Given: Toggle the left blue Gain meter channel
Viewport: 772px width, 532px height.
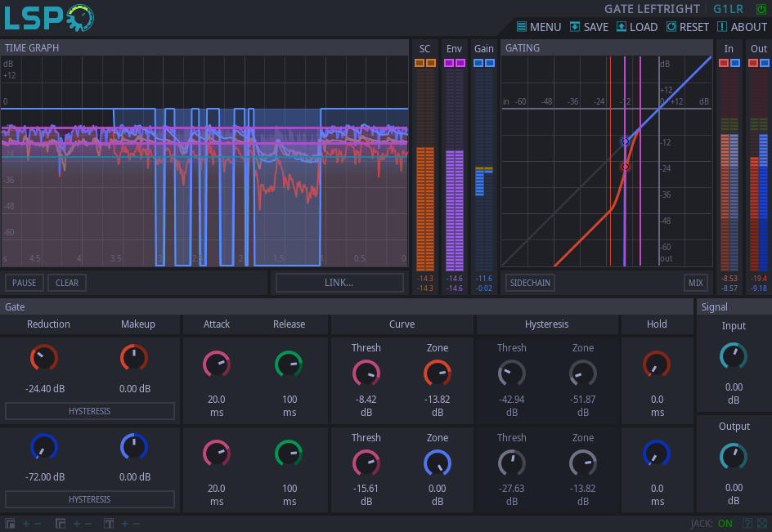Looking at the screenshot, I should pos(478,63).
